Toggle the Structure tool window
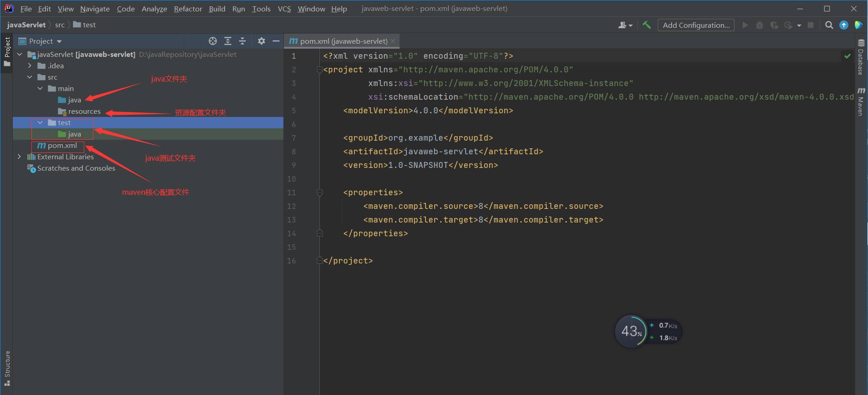The width and height of the screenshot is (868, 395). point(7,368)
